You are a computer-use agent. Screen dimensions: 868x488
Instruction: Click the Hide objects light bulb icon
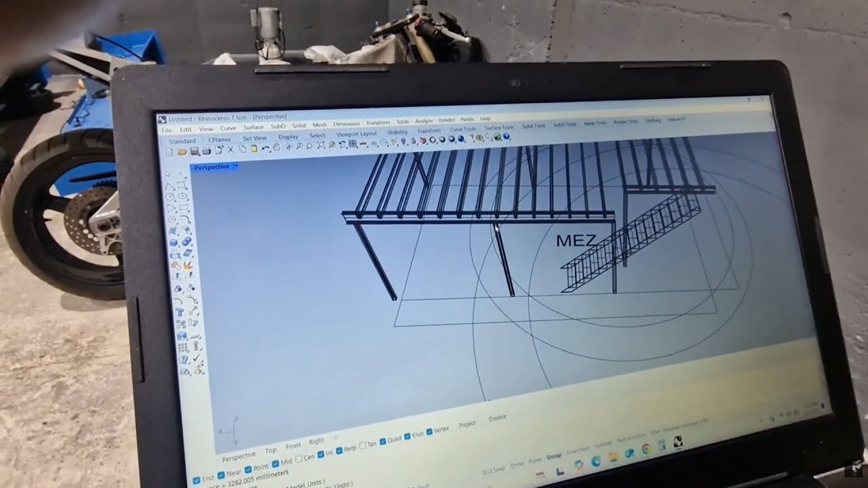click(403, 141)
